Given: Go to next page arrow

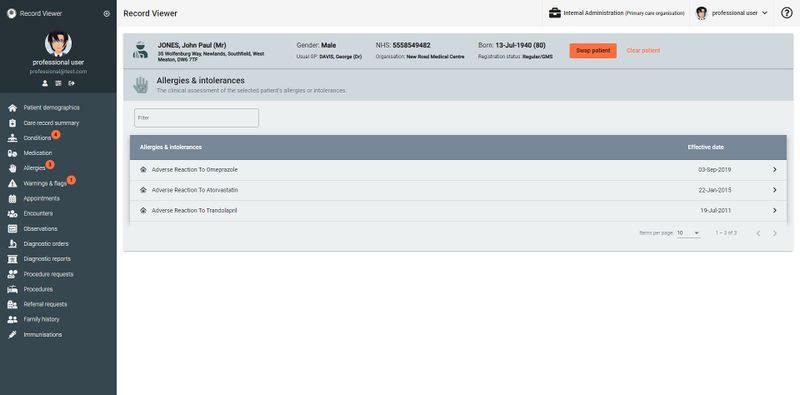Looking at the screenshot, I should click(774, 233).
